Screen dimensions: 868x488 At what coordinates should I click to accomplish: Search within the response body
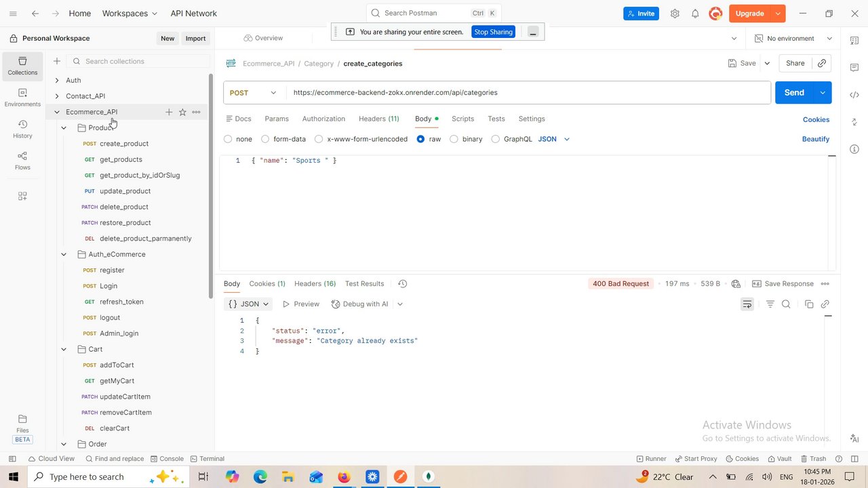[786, 304]
